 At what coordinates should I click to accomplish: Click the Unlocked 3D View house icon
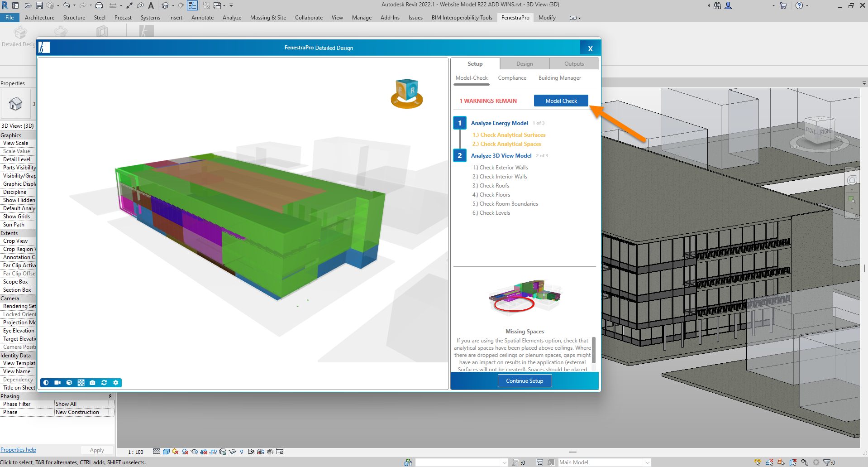pyautogui.click(x=223, y=452)
